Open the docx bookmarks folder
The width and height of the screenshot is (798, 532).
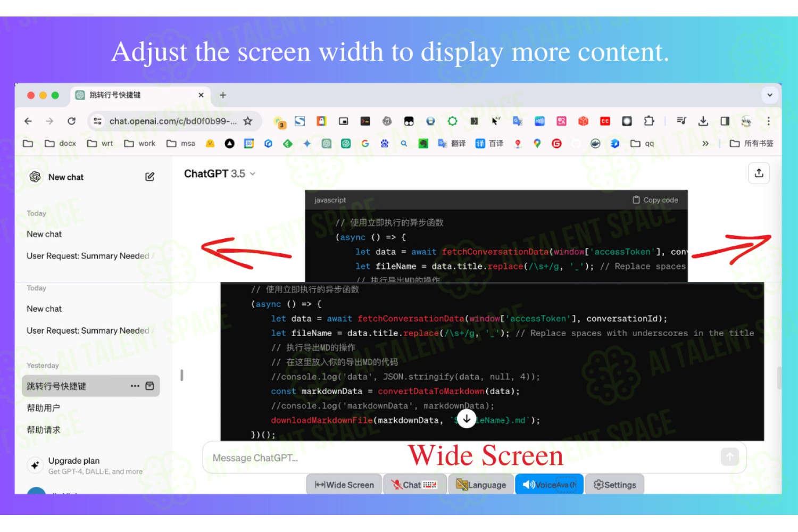click(61, 144)
